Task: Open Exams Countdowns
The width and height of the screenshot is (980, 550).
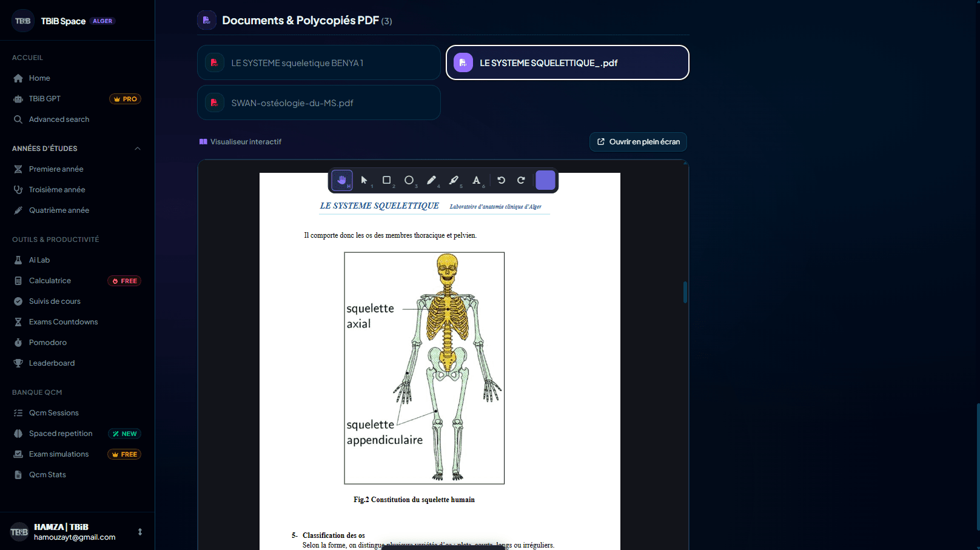Action: click(x=78, y=322)
